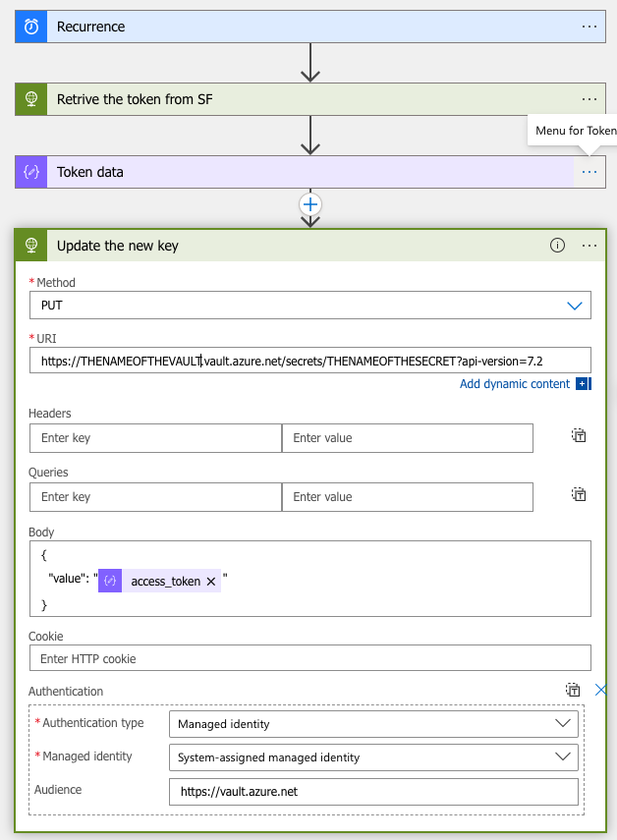The height and width of the screenshot is (840, 617).
Task: Open the menu for Token data action
Action: point(589,172)
